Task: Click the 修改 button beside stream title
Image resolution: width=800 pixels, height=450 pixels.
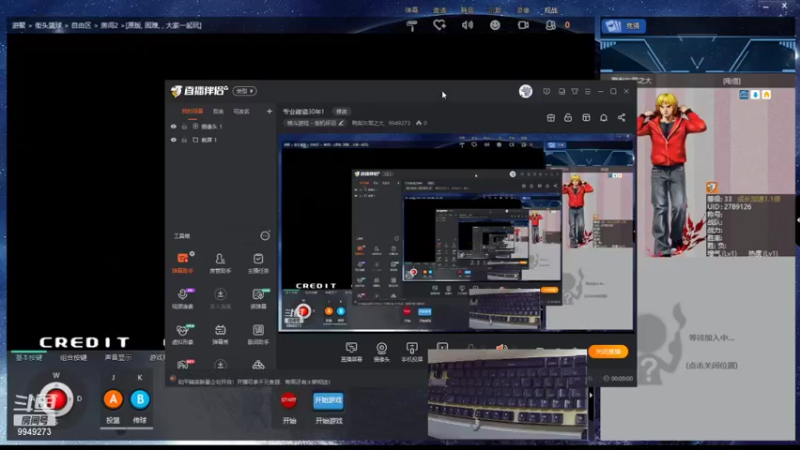Action: [341, 111]
